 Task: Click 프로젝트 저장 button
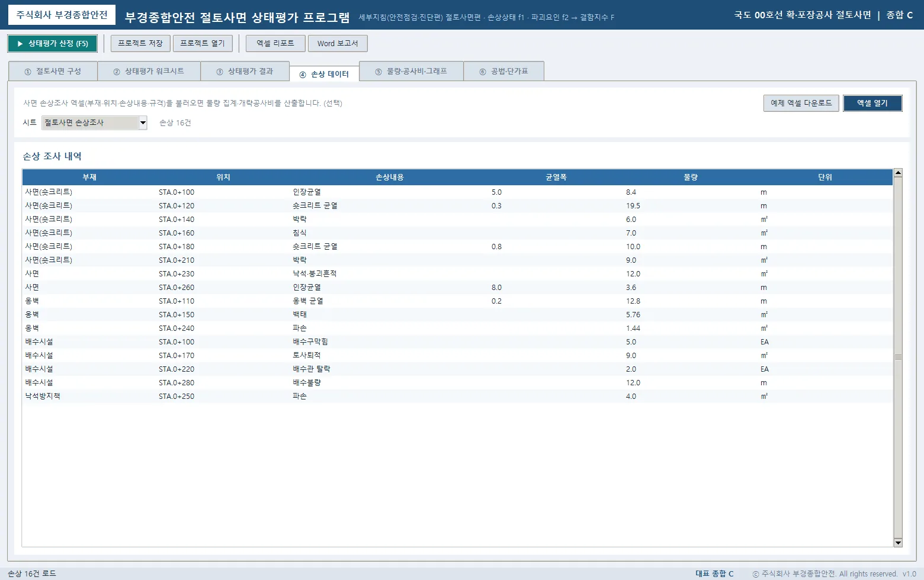(140, 44)
